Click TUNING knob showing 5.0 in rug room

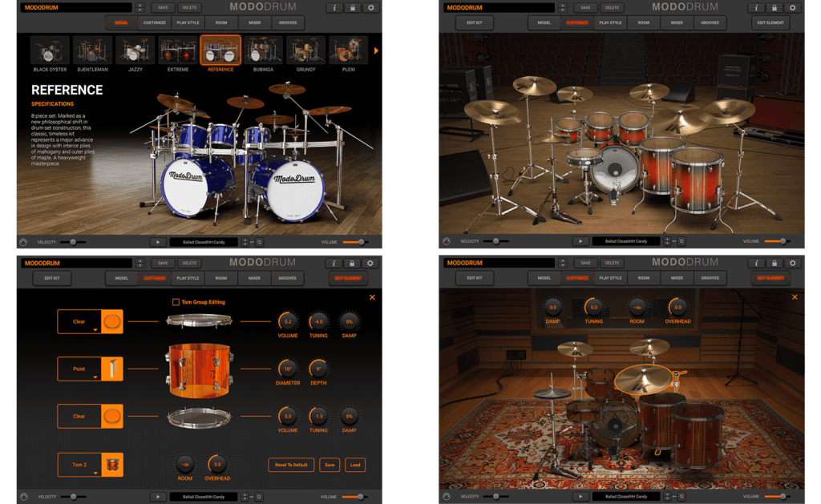[594, 307]
